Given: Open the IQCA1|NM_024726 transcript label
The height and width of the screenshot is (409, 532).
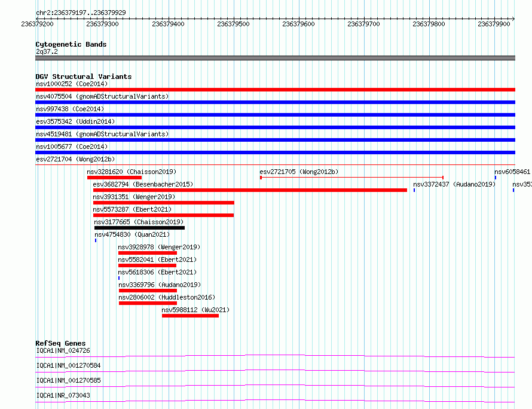Looking at the screenshot, I should point(63,350).
